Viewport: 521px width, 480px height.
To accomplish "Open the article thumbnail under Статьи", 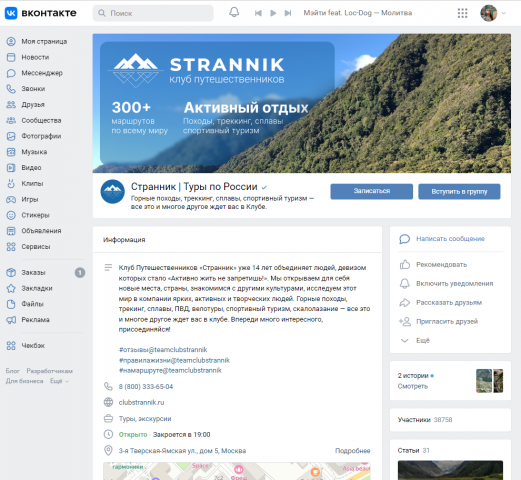I will tap(450, 470).
